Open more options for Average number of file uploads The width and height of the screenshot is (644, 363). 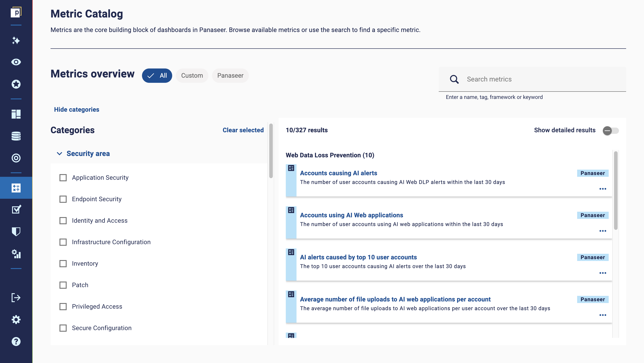tap(603, 315)
